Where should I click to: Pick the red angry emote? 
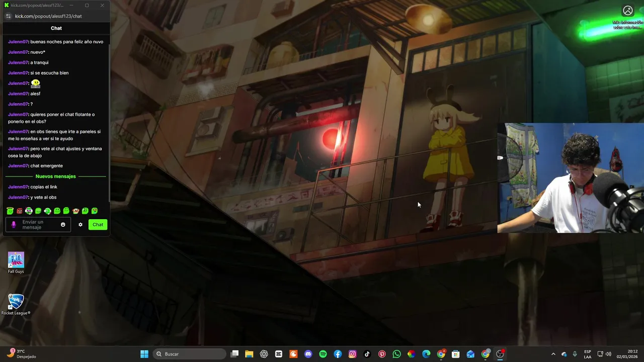point(20,211)
